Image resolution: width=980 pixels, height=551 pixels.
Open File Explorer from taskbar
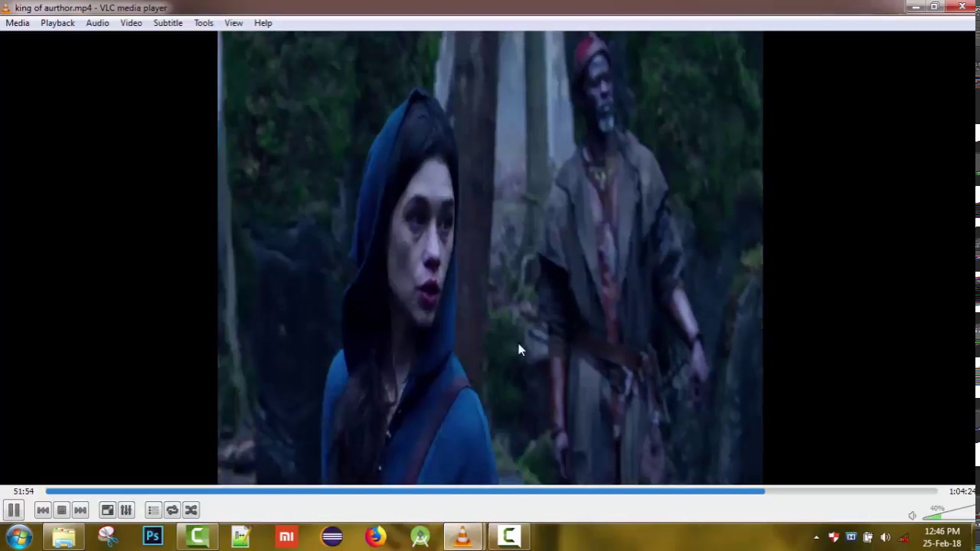tap(64, 536)
